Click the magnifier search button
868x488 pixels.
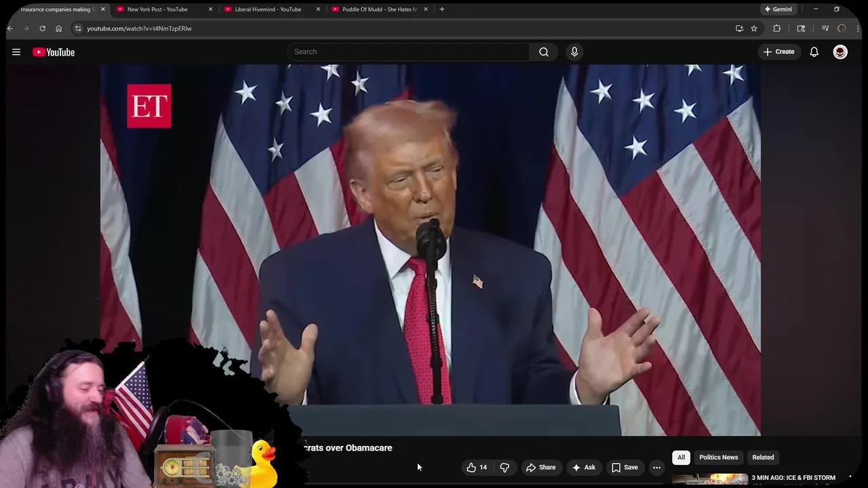click(x=544, y=52)
